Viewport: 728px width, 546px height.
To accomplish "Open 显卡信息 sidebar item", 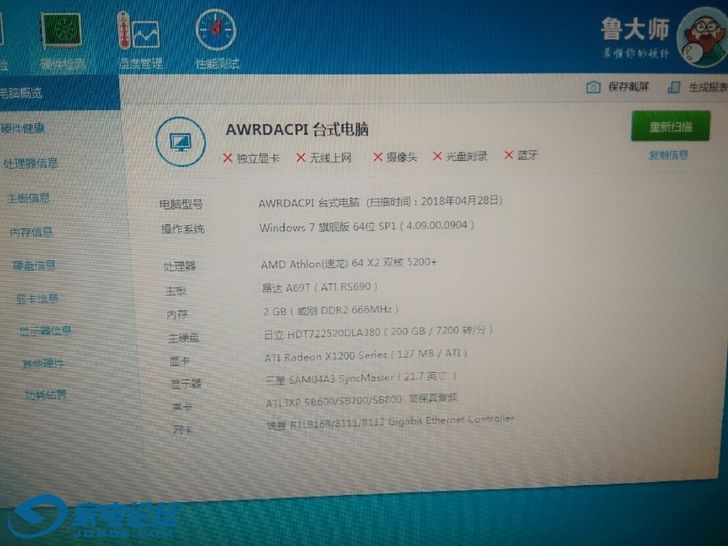I will [37, 298].
